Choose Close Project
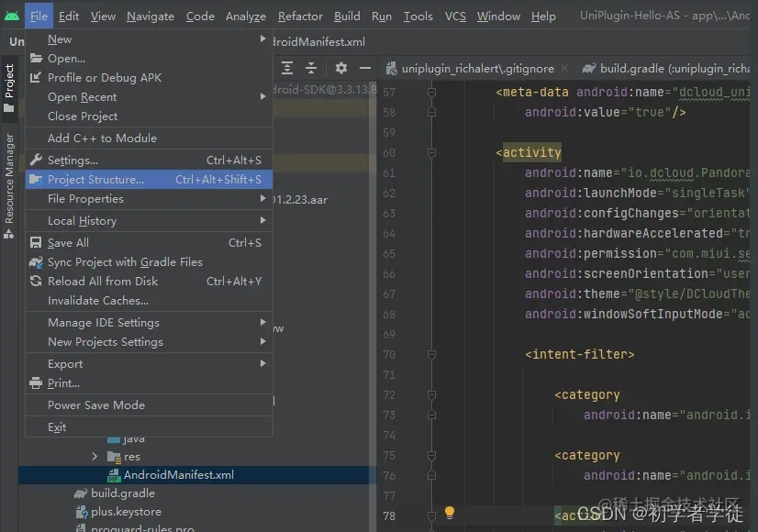This screenshot has width=758, height=532. [149, 116]
